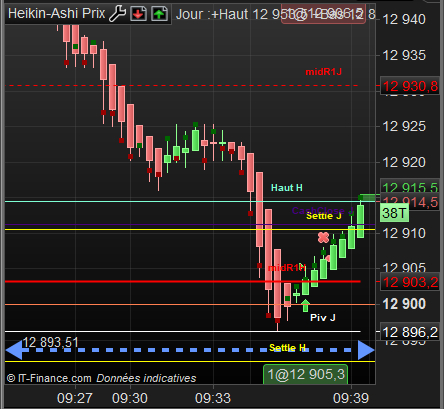
Task: Click the 12 914,5 red price tag
Action: click(x=410, y=202)
